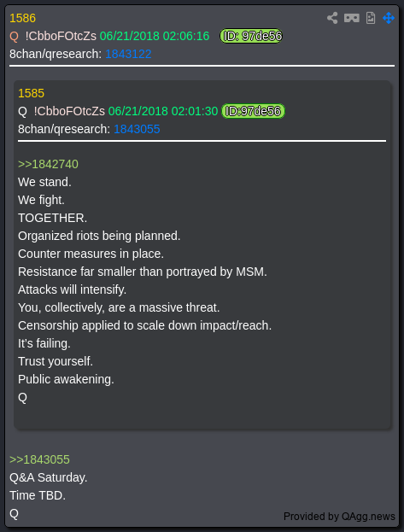Click the top 8chan/qresearch board label

[56, 54]
